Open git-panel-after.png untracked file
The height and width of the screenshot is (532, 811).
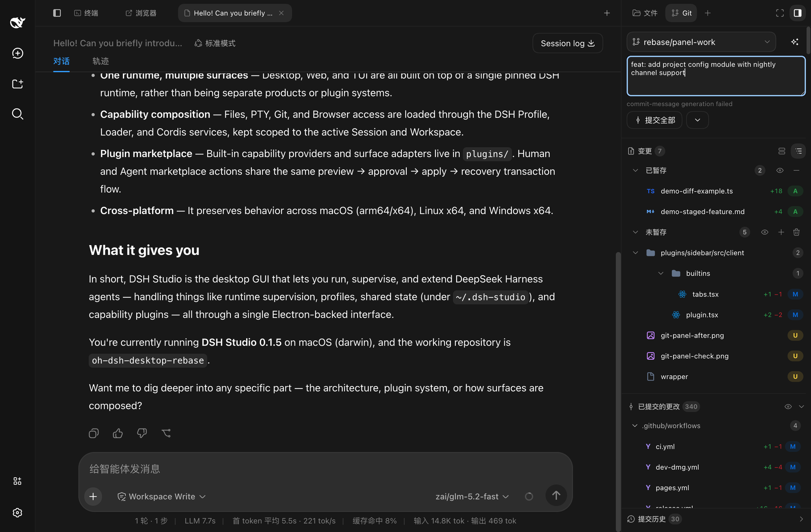[716, 335]
